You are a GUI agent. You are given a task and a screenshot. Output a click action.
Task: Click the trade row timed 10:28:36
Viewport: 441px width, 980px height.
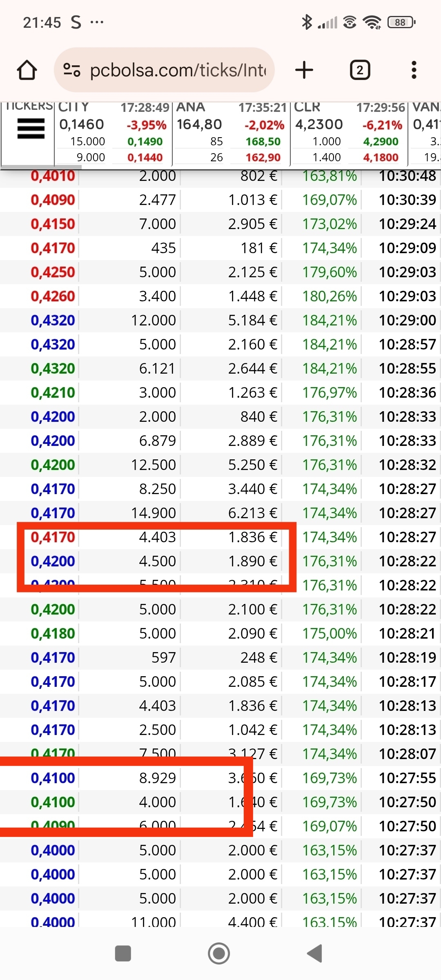click(x=220, y=392)
